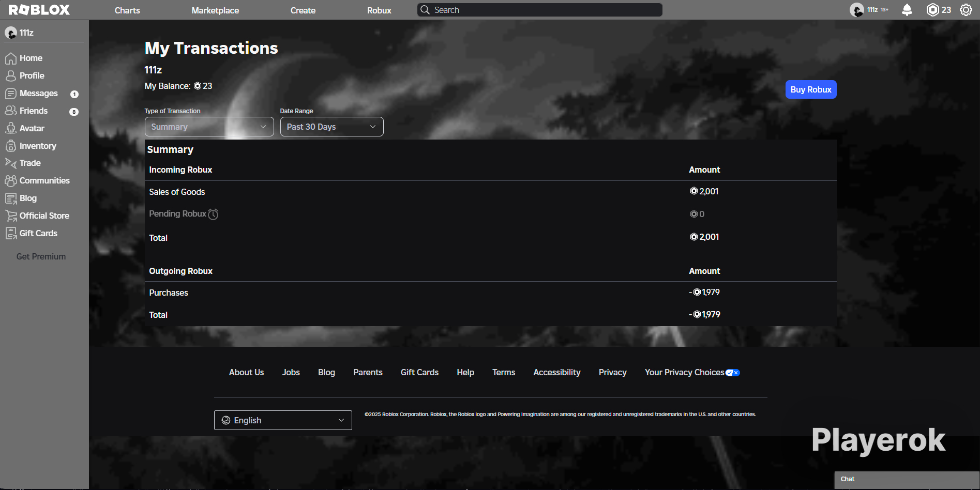Click the Purchases row label
Viewport: 980px width, 490px height.
click(x=169, y=293)
